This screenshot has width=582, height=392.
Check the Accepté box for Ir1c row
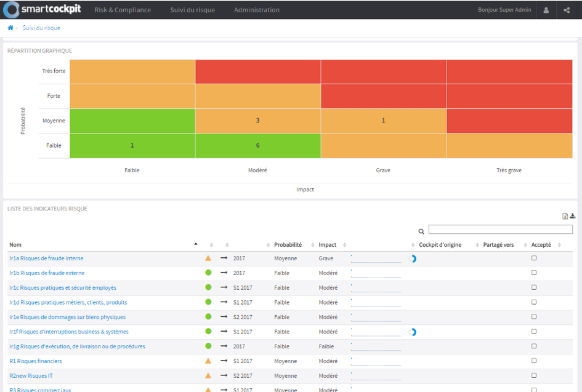(x=534, y=287)
